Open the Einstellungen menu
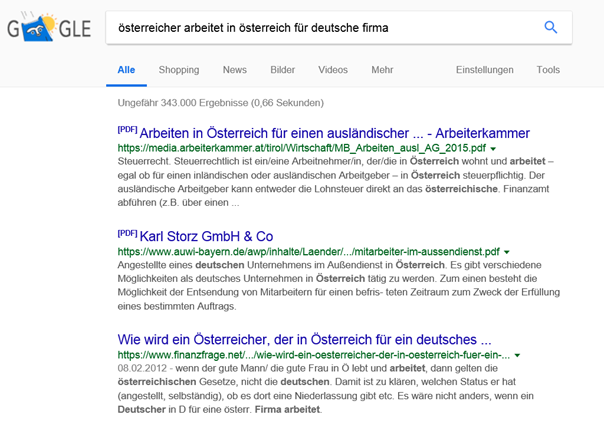Screen dimensions: 604x421 (x=484, y=70)
